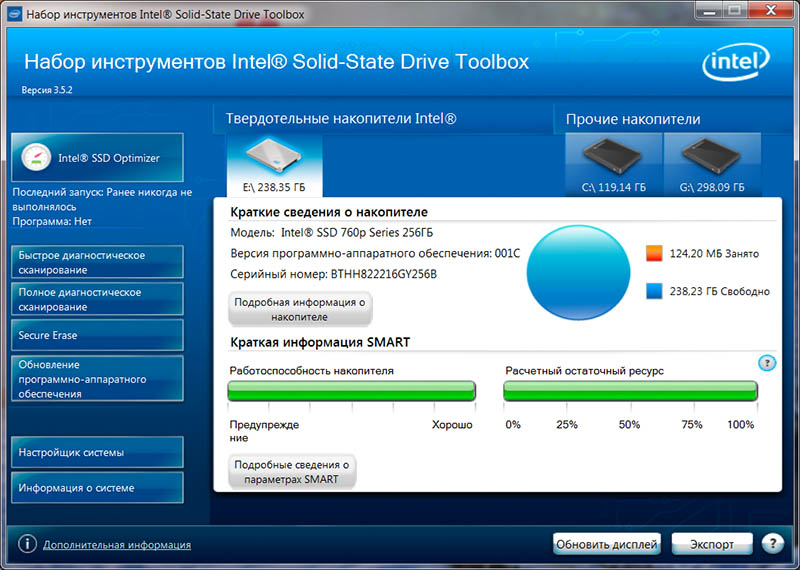Click serial number BTHH822216GY256B text

point(384,275)
